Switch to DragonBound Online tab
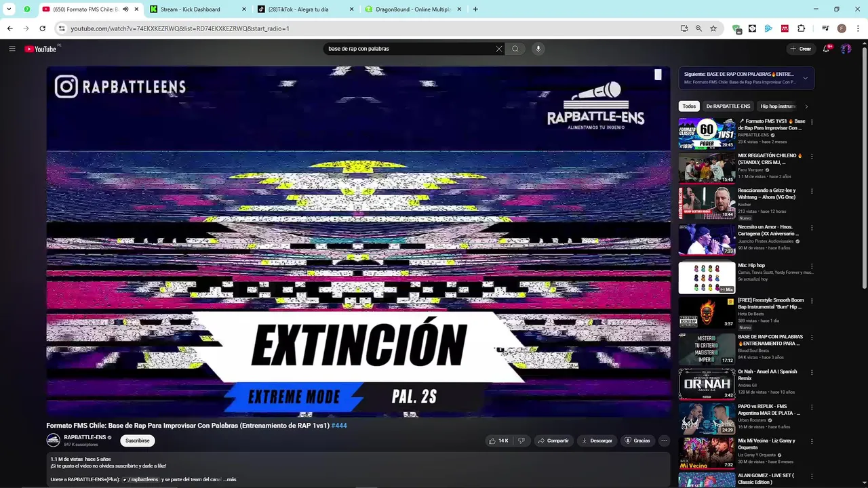Image resolution: width=868 pixels, height=488 pixels. [x=412, y=9]
